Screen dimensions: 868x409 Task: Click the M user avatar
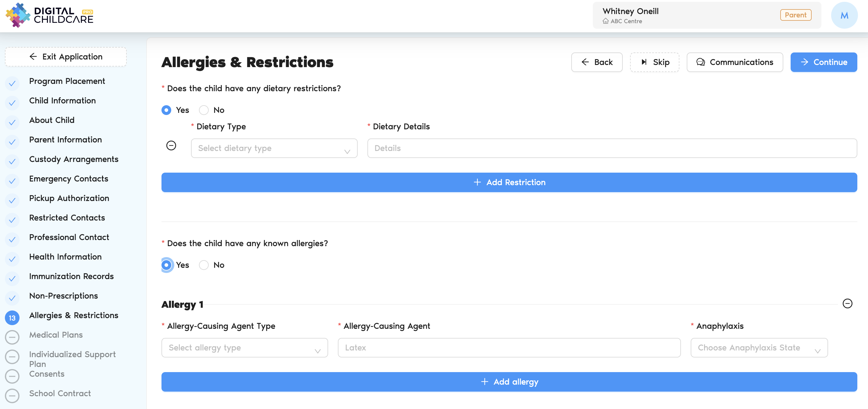[844, 15]
